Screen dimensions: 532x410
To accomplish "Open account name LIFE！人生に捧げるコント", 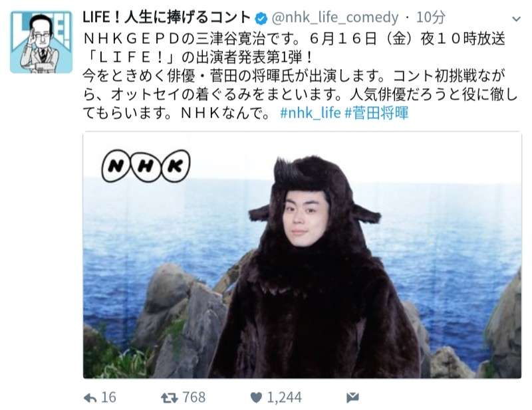I will [167, 18].
